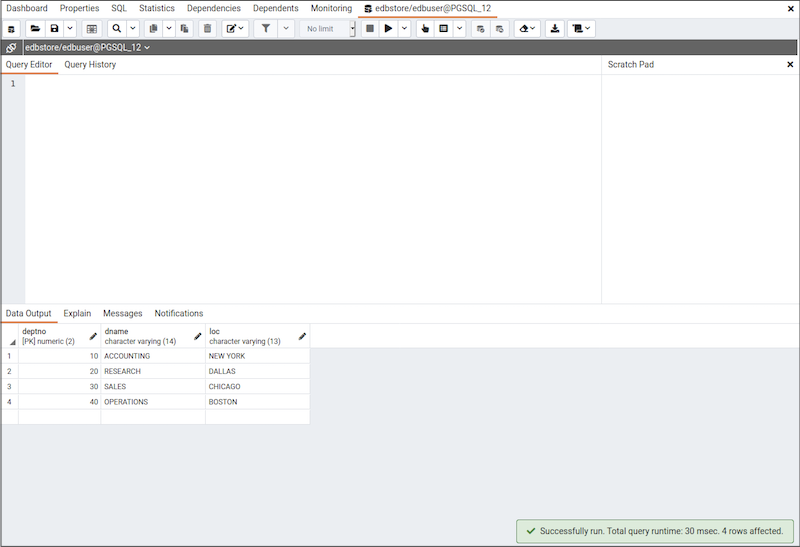Screen dimensions: 800x547
Task: Click the RESEARCH cell
Action: [153, 371]
